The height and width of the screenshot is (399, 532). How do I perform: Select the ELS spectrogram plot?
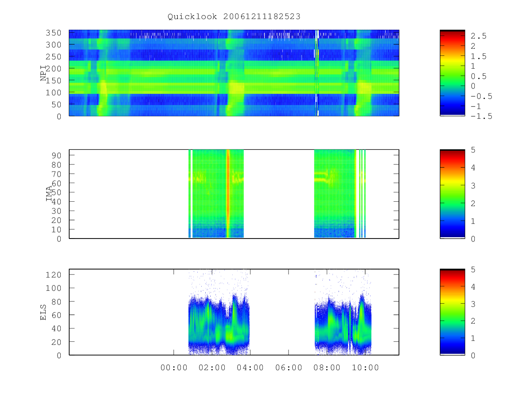pyautogui.click(x=234, y=312)
